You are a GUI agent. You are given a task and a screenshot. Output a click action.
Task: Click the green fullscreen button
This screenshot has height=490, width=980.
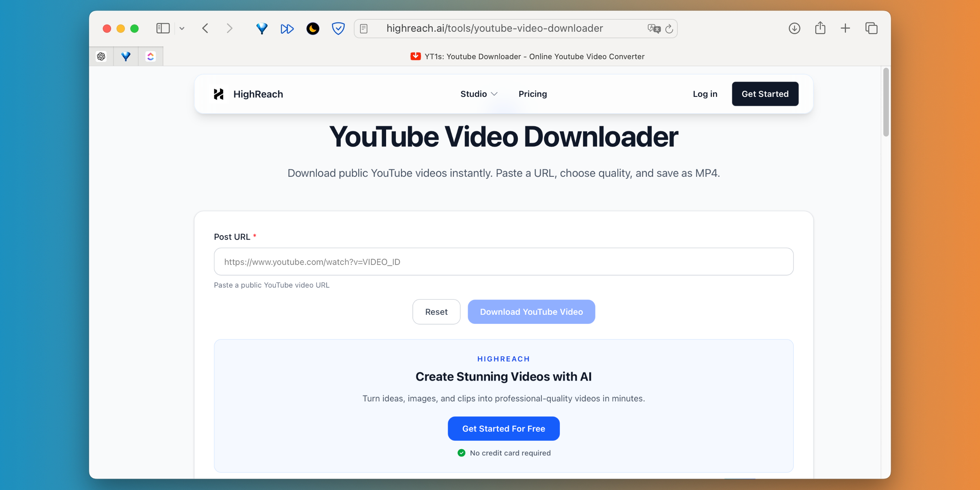[x=134, y=29]
